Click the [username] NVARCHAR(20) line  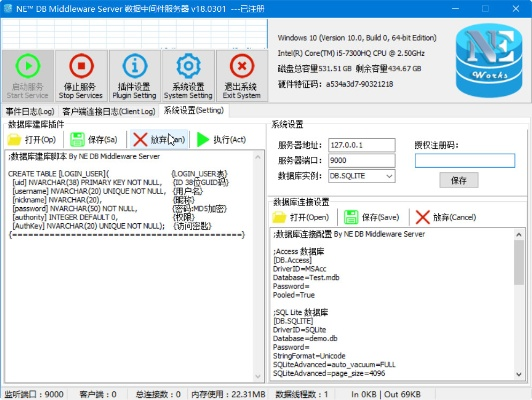pos(89,191)
